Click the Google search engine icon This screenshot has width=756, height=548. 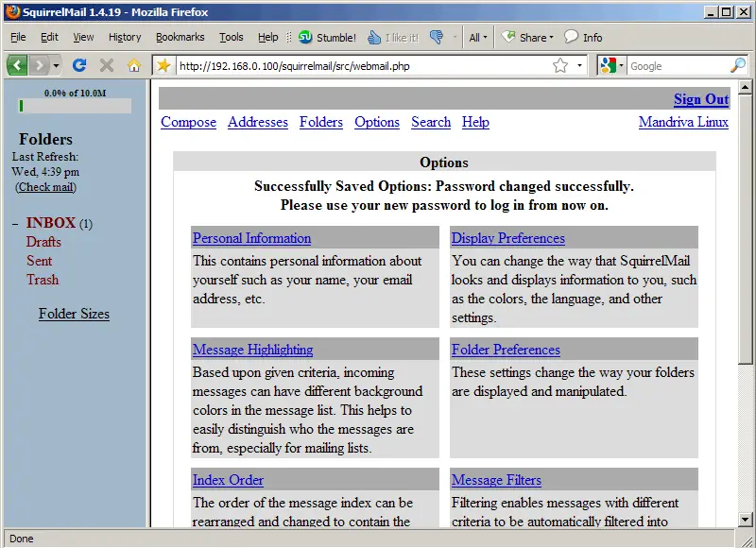(x=608, y=65)
